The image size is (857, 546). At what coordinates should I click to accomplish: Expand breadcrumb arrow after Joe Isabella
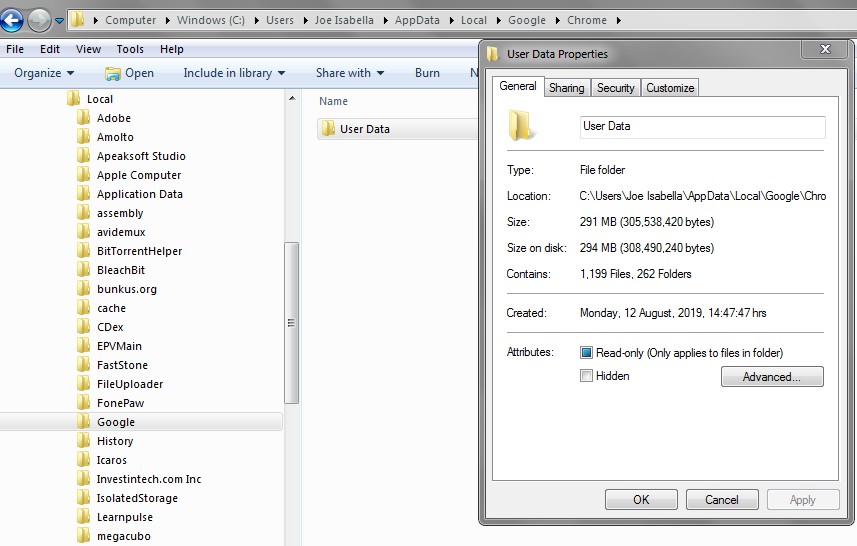tap(385, 21)
